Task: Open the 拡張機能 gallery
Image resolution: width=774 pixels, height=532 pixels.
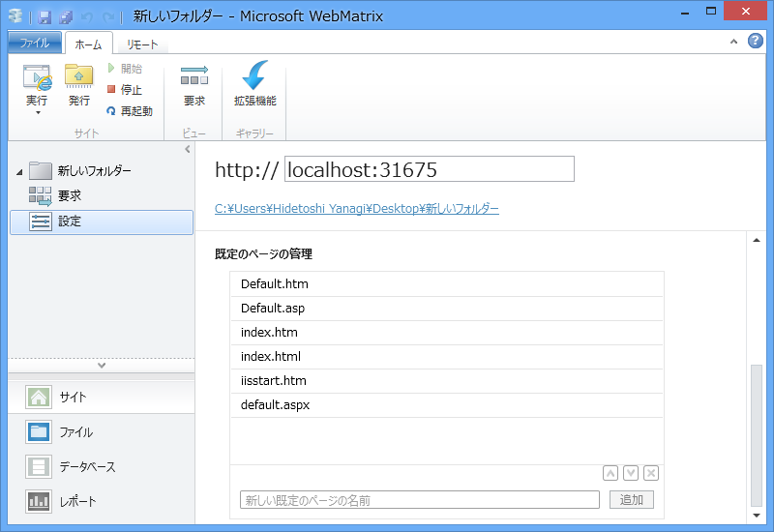Action: [x=254, y=83]
